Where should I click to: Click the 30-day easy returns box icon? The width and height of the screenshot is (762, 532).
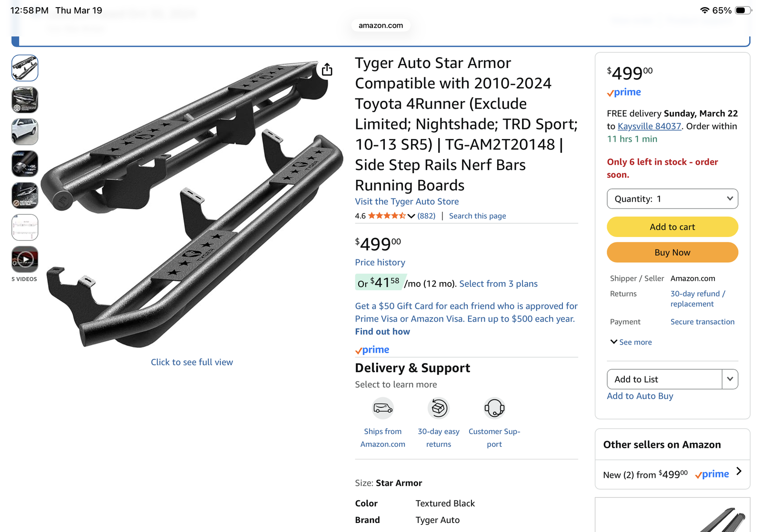pos(438,408)
